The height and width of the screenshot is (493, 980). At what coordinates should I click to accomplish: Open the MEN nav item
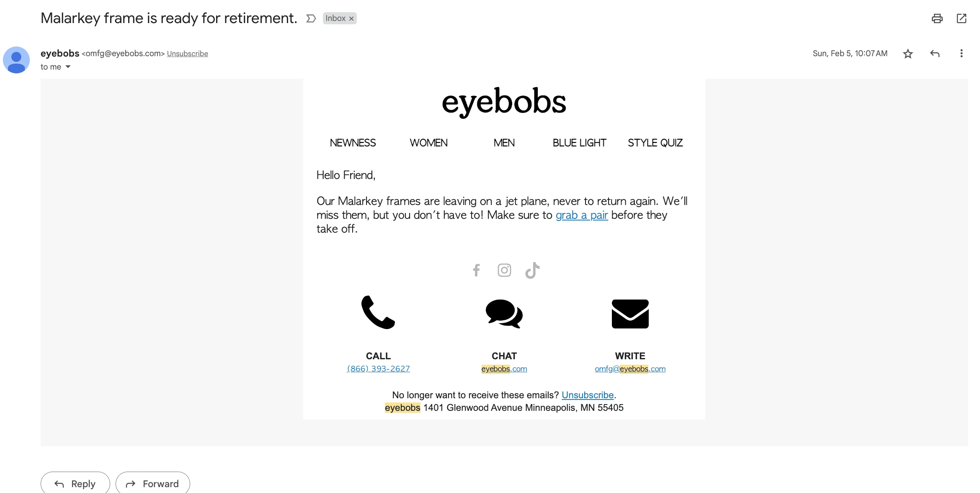(504, 143)
